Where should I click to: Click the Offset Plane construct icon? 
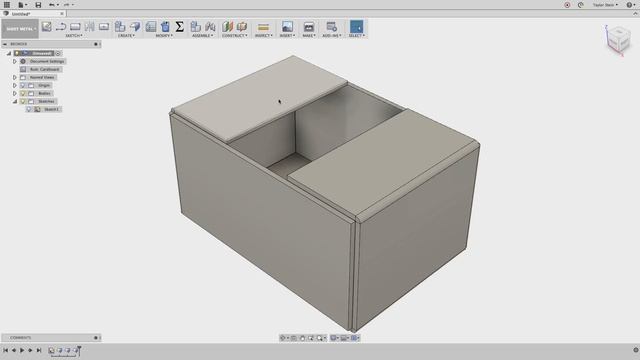click(227, 27)
